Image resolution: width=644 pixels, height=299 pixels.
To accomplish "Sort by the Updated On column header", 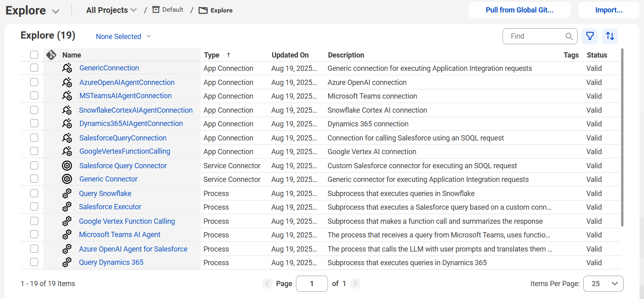I will pos(290,55).
